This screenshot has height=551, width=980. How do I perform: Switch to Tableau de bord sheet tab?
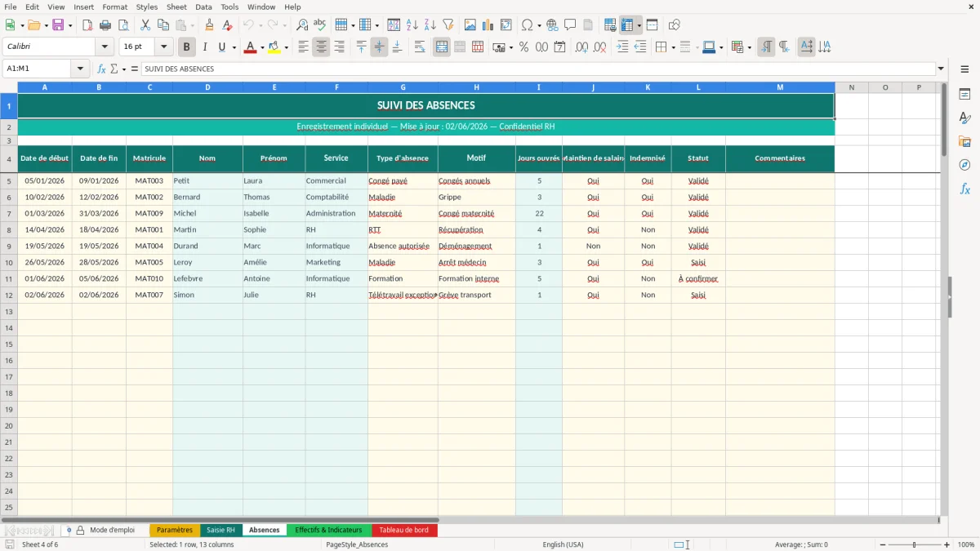pyautogui.click(x=403, y=531)
